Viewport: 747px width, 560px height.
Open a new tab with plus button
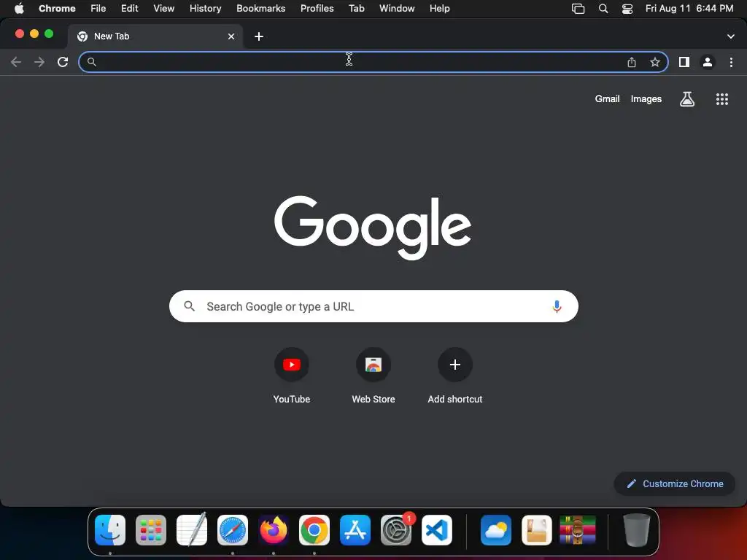[259, 36]
